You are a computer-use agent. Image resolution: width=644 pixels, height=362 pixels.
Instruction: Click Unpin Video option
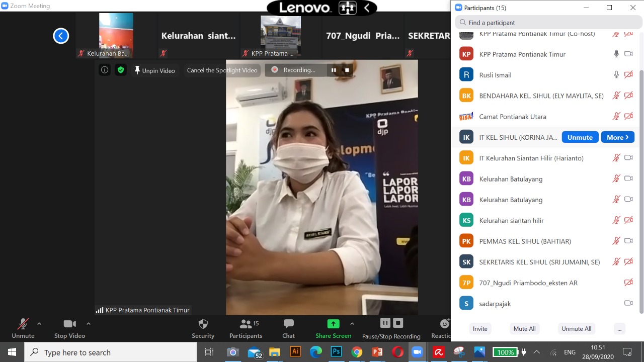click(x=154, y=70)
